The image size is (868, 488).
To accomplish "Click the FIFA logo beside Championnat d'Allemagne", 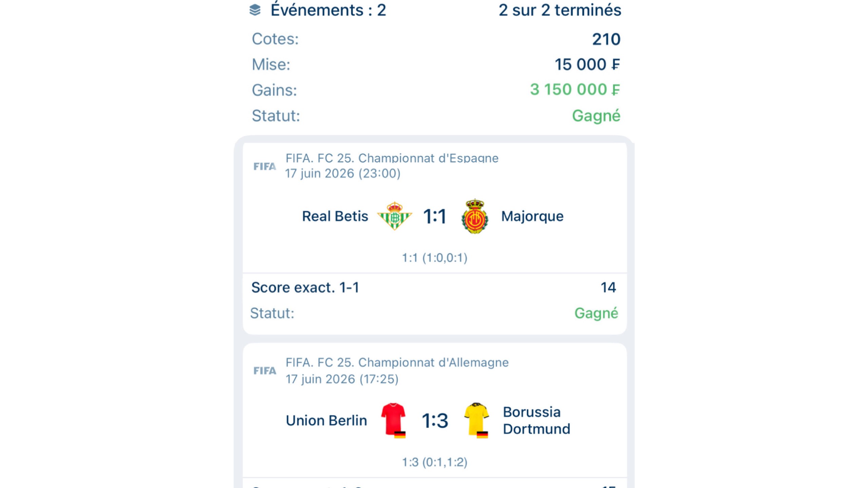I will 265,371.
